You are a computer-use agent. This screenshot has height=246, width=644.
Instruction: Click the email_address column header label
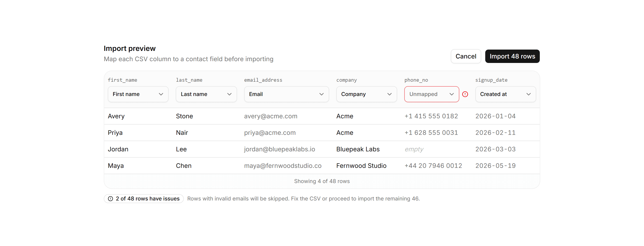(263, 80)
